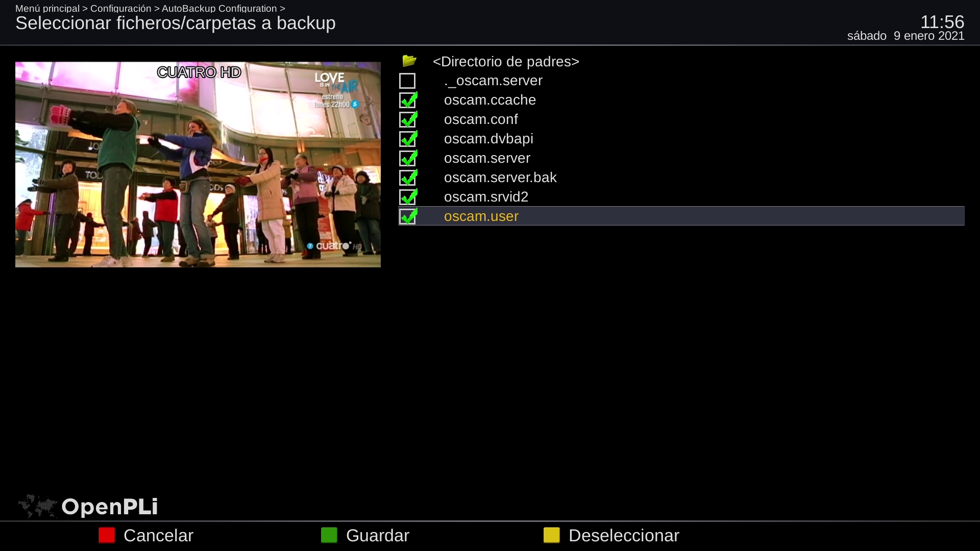Click the green Guardar color button
The height and width of the screenshot is (551, 980).
point(329,535)
